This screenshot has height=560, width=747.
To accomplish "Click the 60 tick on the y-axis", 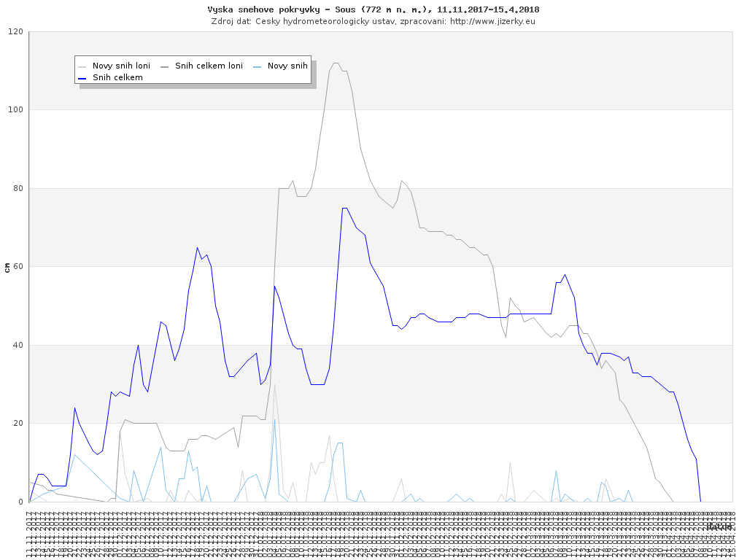I will 18,267.
